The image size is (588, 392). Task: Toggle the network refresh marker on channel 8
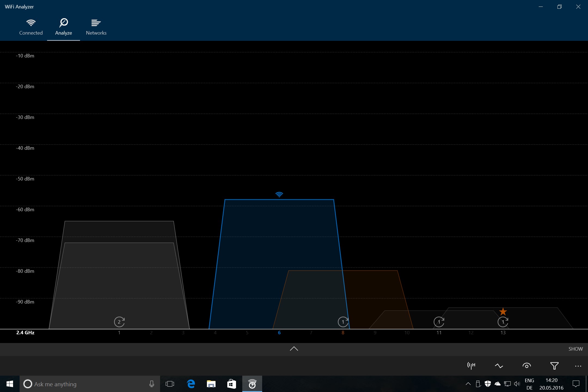(343, 322)
